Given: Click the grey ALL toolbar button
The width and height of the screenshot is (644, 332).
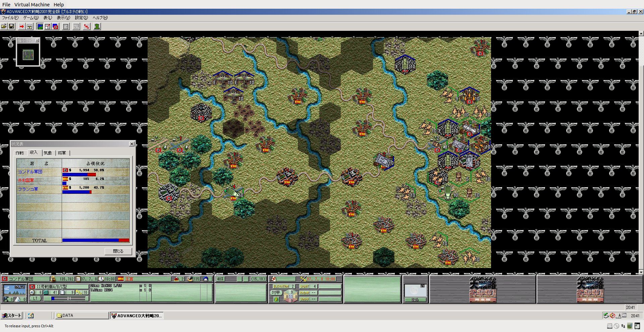Looking at the screenshot, I should click(x=76, y=26).
